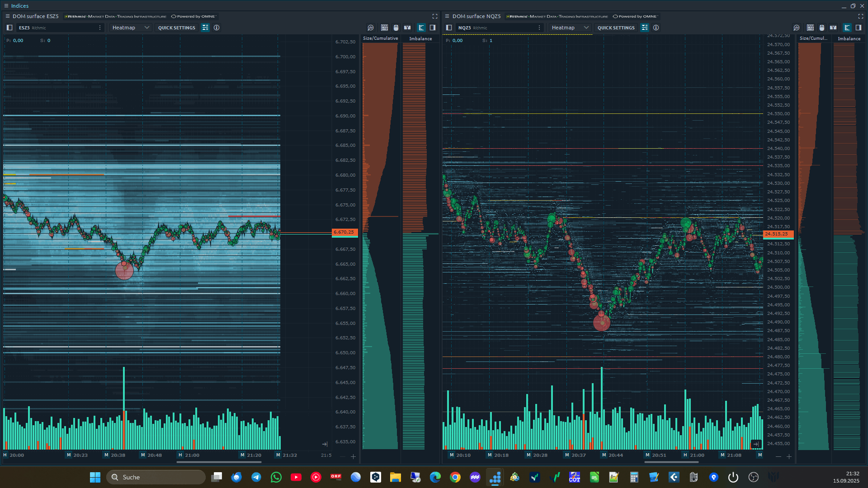Open the Indices main menu
The image size is (868, 488).
(x=6, y=6)
